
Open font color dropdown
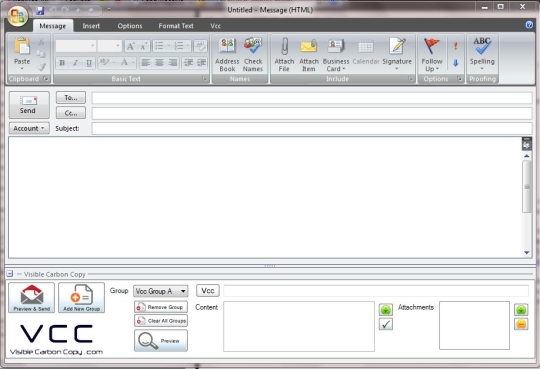pos(133,63)
